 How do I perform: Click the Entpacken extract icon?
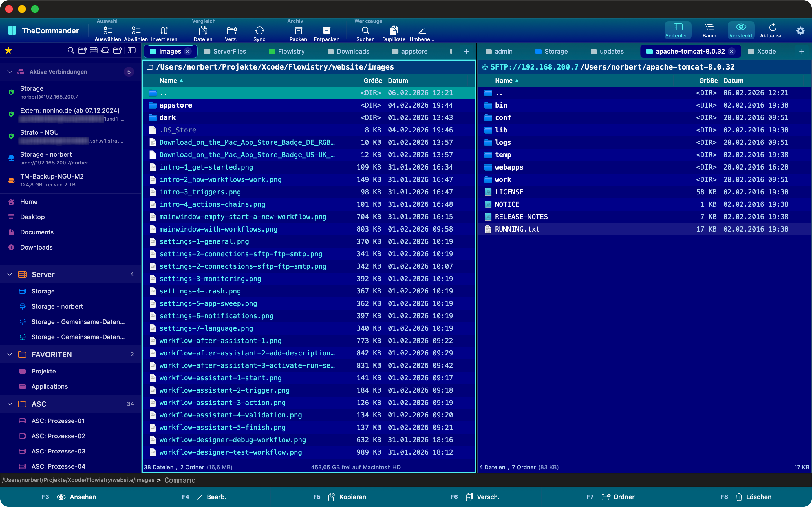point(326,31)
